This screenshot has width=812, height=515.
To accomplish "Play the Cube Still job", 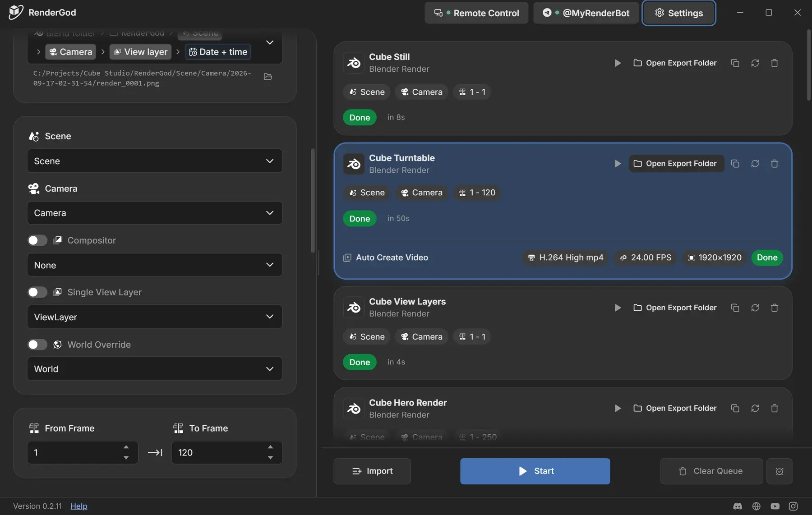I will [x=618, y=63].
